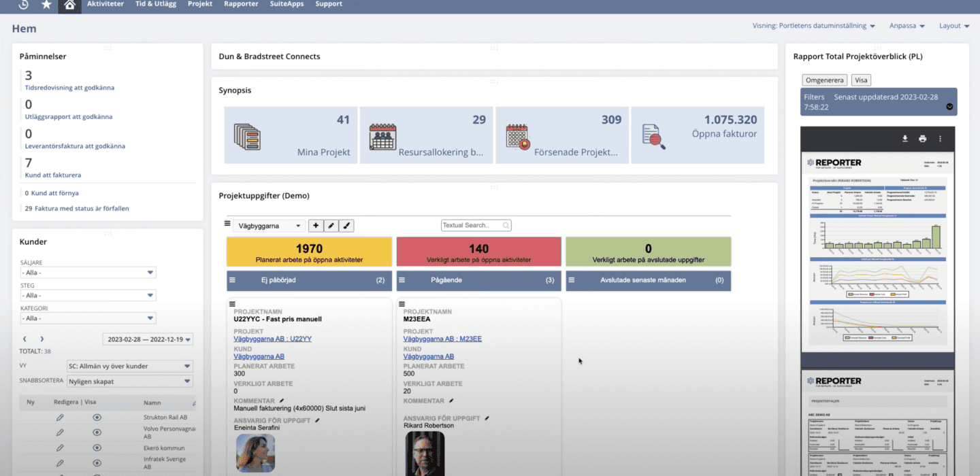View the Volvo Personvagnar AB customer

click(x=97, y=432)
